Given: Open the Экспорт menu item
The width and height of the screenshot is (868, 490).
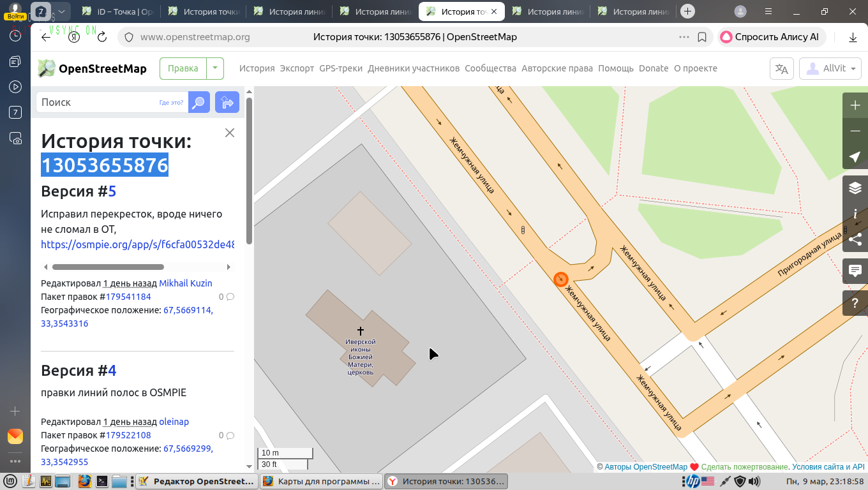Looking at the screenshot, I should click(297, 68).
